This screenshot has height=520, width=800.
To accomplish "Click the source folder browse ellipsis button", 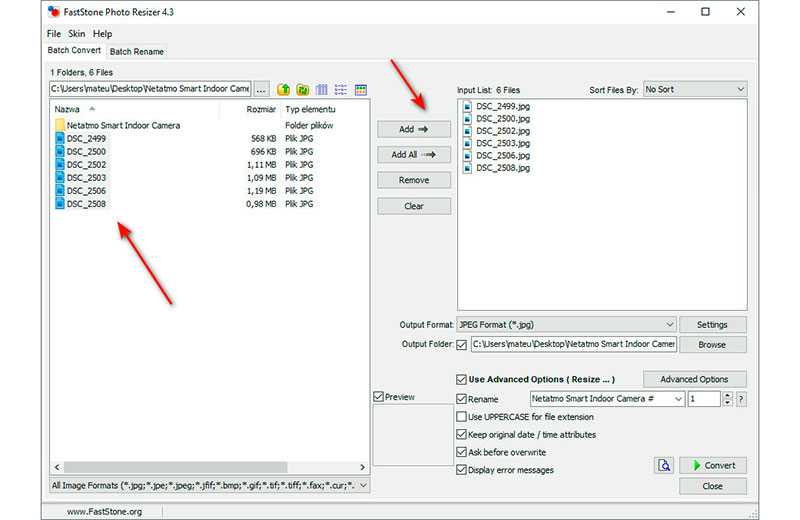I will (262, 90).
